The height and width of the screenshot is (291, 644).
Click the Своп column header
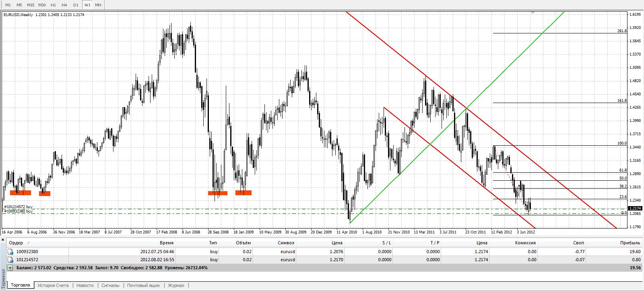pos(562,243)
